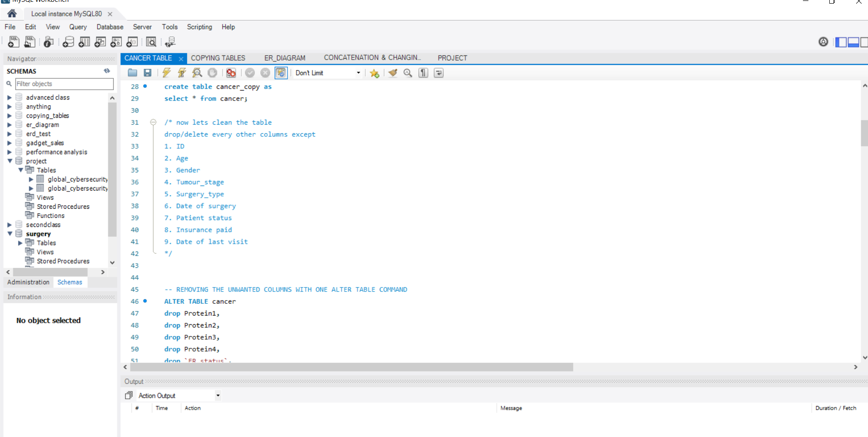Execute the statement under the cursor
The width and height of the screenshot is (868, 437).
(182, 73)
